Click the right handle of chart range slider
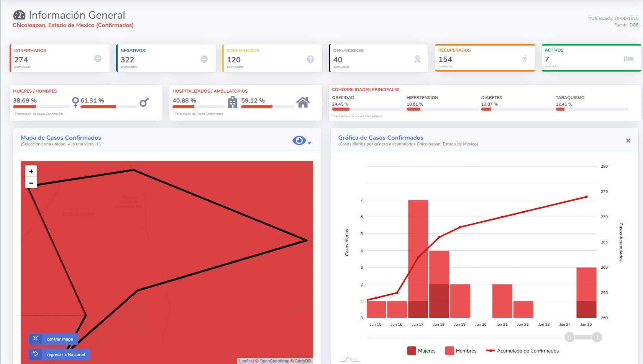 (597, 337)
